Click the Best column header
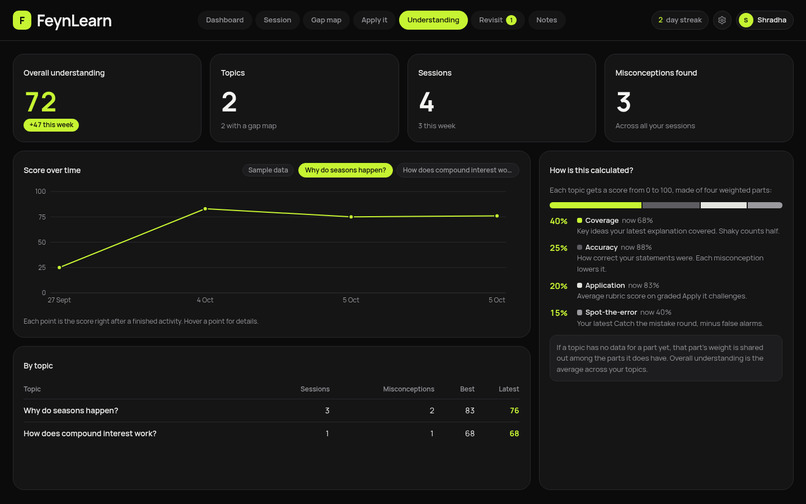 point(467,389)
